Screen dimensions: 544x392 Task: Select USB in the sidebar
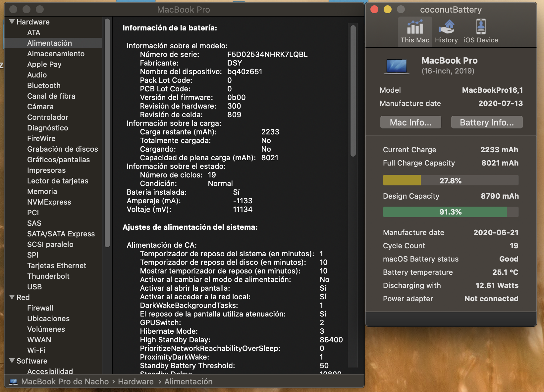click(34, 287)
